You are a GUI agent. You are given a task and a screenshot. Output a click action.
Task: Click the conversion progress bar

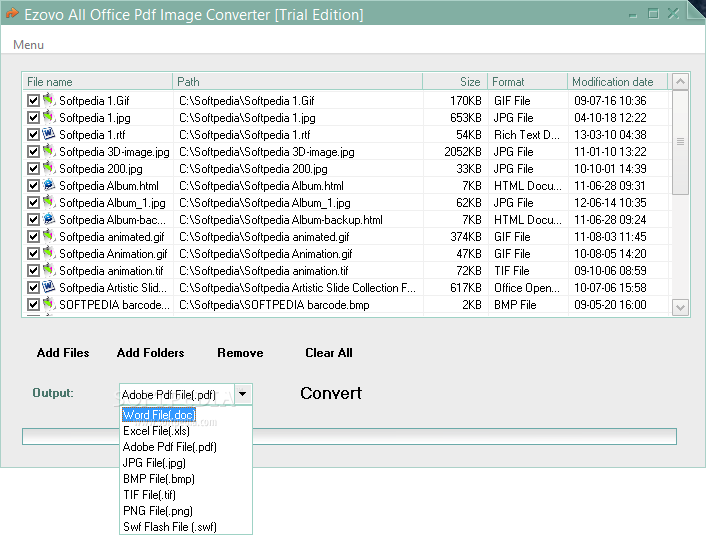point(349,436)
